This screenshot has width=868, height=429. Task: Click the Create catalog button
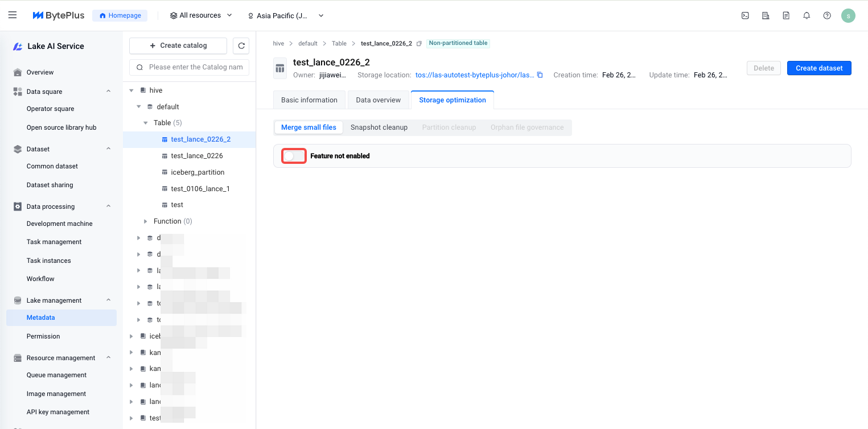click(x=178, y=46)
